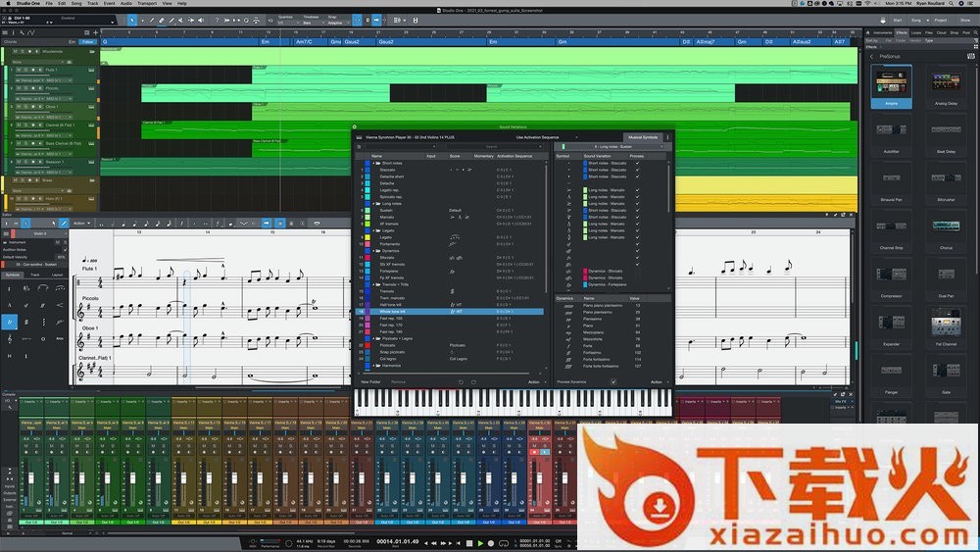The width and height of the screenshot is (980, 552).
Task: Collapse the Short notes folder
Action: 373,163
